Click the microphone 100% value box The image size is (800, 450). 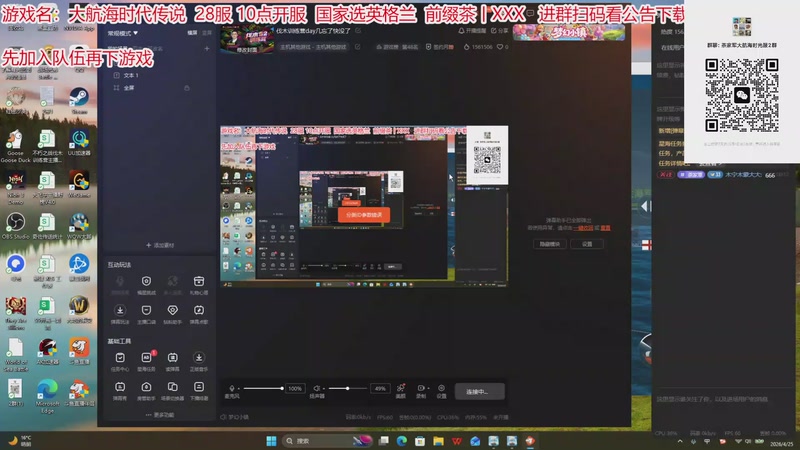pos(295,388)
